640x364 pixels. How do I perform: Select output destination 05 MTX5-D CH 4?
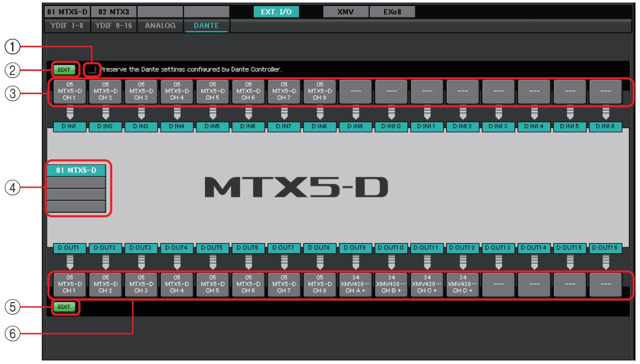pos(177,285)
